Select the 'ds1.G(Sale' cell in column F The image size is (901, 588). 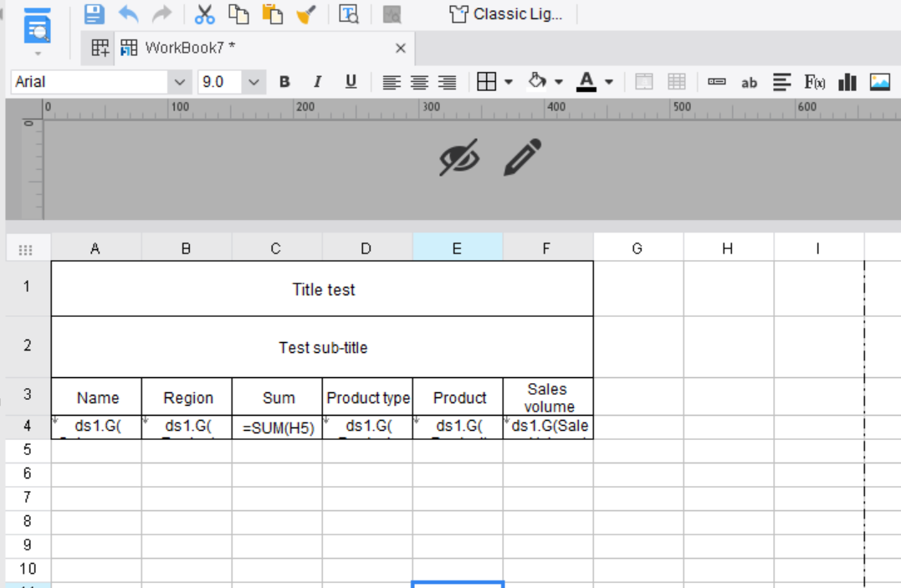point(548,427)
